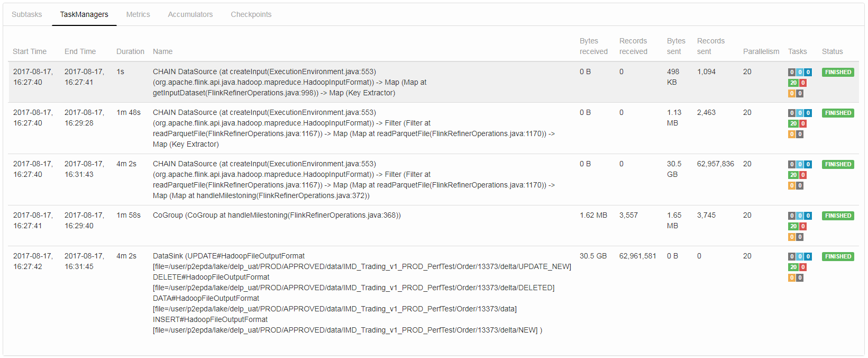Click the Status column header
The width and height of the screenshot is (868, 358).
832,51
